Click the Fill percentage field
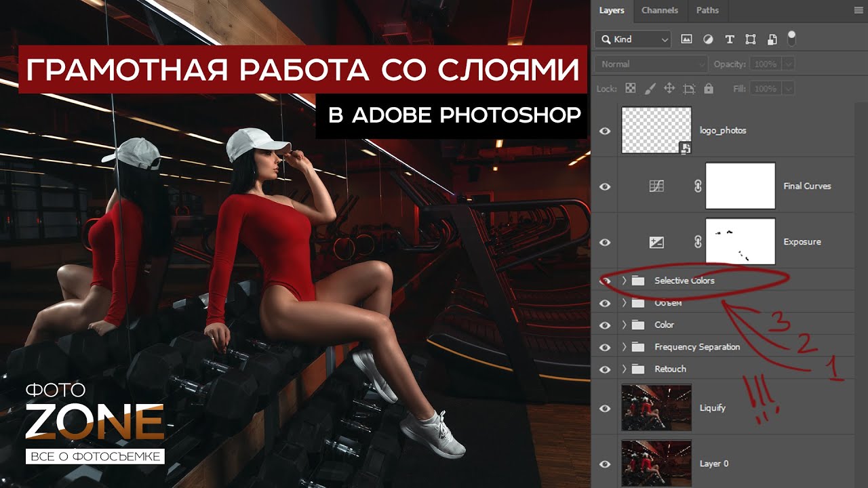Screen dimensions: 868x488 pos(766,89)
